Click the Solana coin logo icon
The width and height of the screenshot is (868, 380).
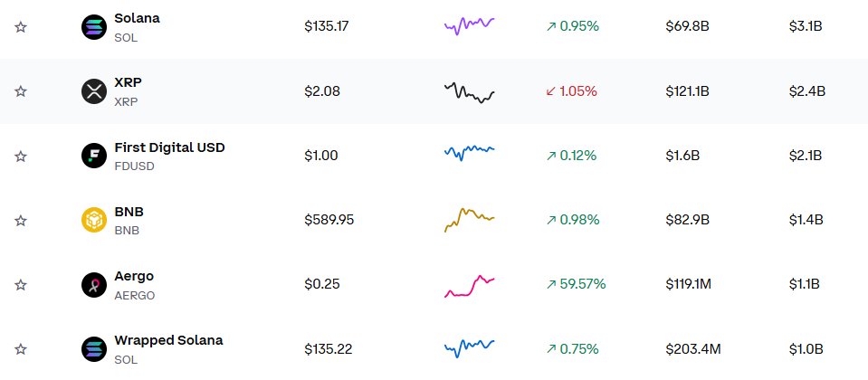(x=94, y=27)
